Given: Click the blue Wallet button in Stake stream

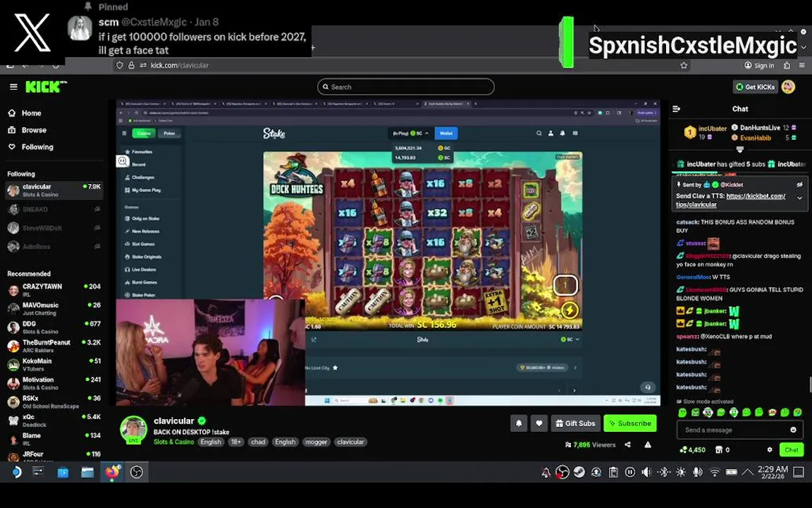Looking at the screenshot, I should tap(446, 133).
